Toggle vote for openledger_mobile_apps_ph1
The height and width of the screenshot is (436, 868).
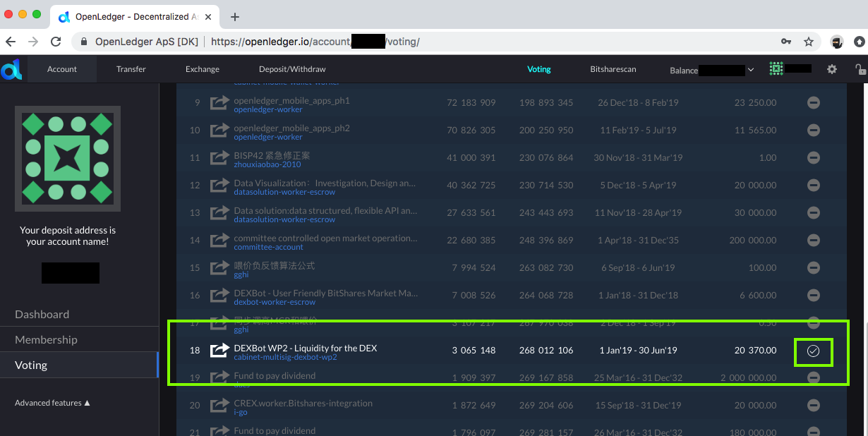pyautogui.click(x=813, y=103)
